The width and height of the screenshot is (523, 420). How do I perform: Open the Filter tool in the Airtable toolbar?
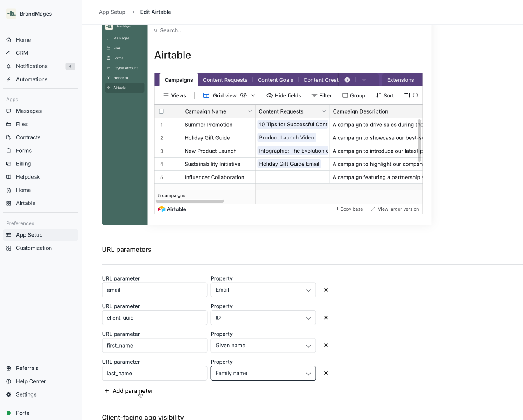coord(322,95)
